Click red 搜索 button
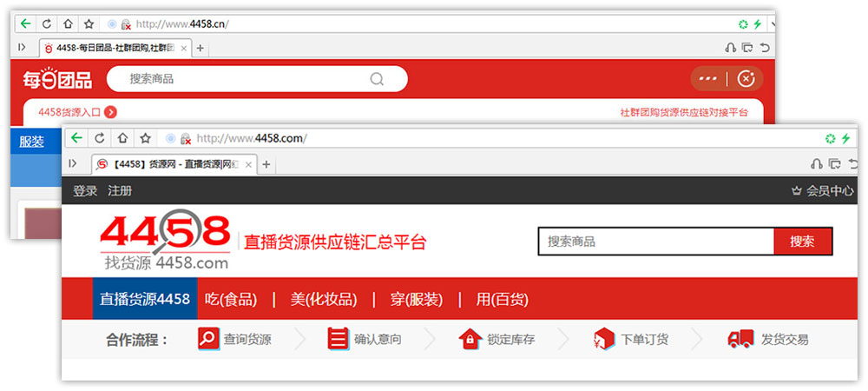Screen dimensions: 868x391 pos(802,242)
